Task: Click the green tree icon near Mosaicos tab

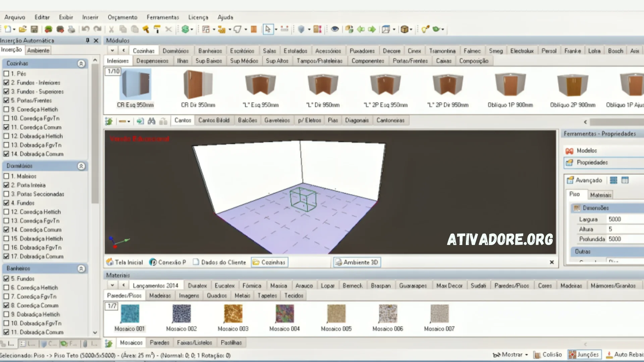Action: pos(109,343)
